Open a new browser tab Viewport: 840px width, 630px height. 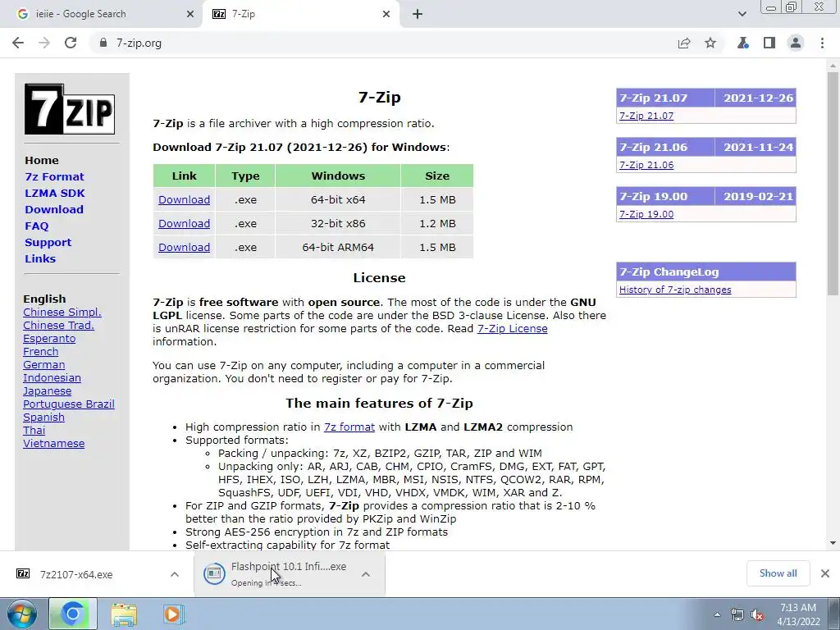[418, 15]
